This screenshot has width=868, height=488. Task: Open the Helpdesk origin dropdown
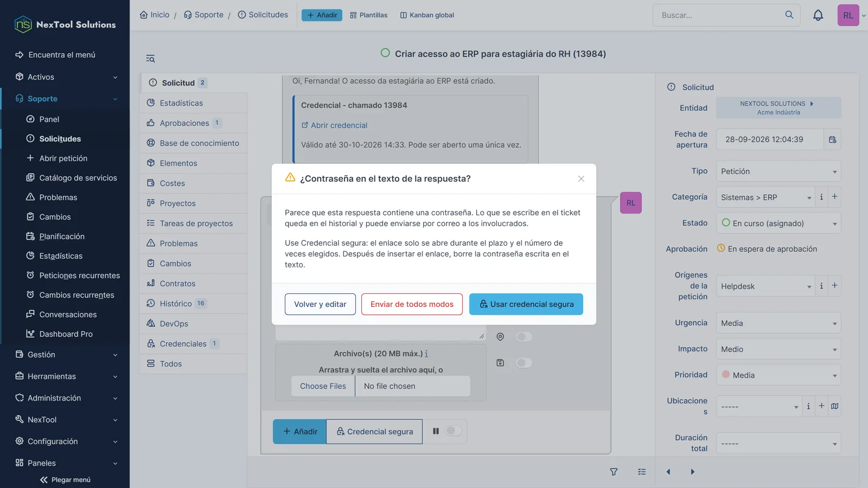(x=765, y=286)
